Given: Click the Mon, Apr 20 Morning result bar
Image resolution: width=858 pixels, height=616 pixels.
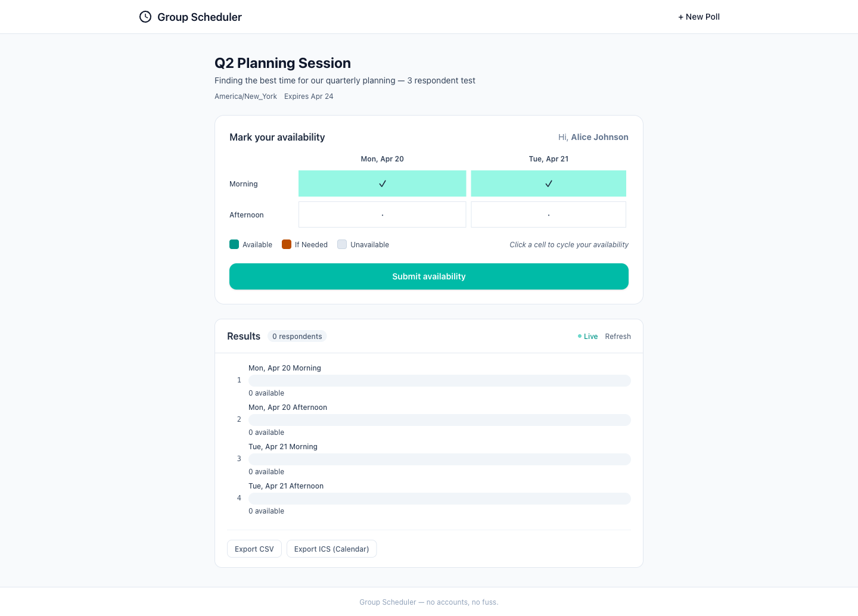Looking at the screenshot, I should coord(439,381).
